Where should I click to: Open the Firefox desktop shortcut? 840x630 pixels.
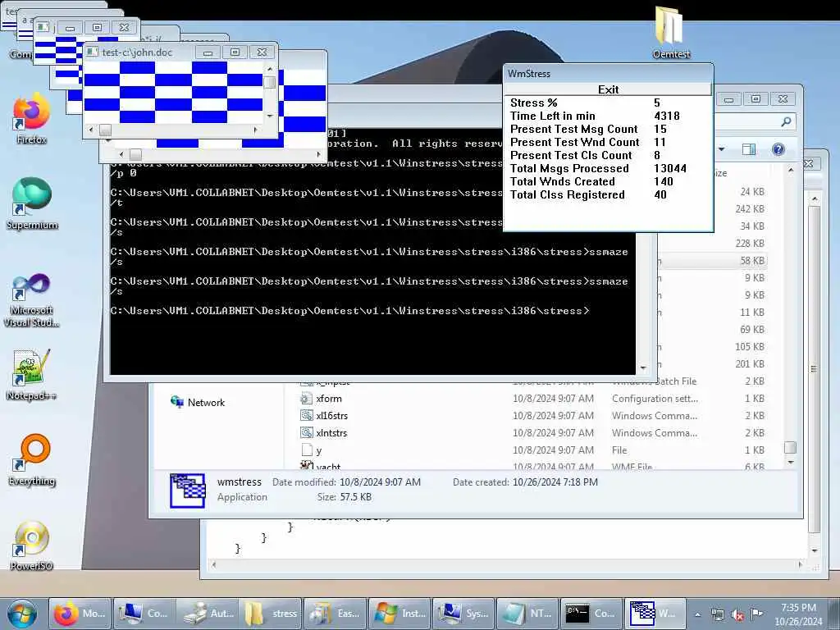point(31,120)
